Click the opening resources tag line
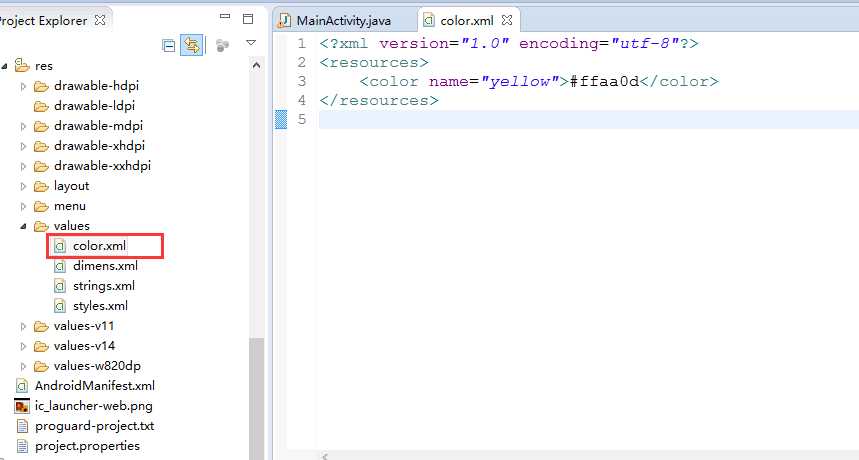 [x=374, y=62]
